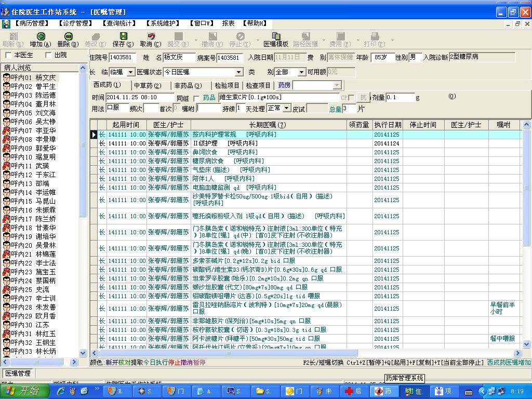Image resolution: width=532 pixels, height=399 pixels.
Task: Click the 取消 cancel toolbar icon
Action: pyautogui.click(x=151, y=36)
